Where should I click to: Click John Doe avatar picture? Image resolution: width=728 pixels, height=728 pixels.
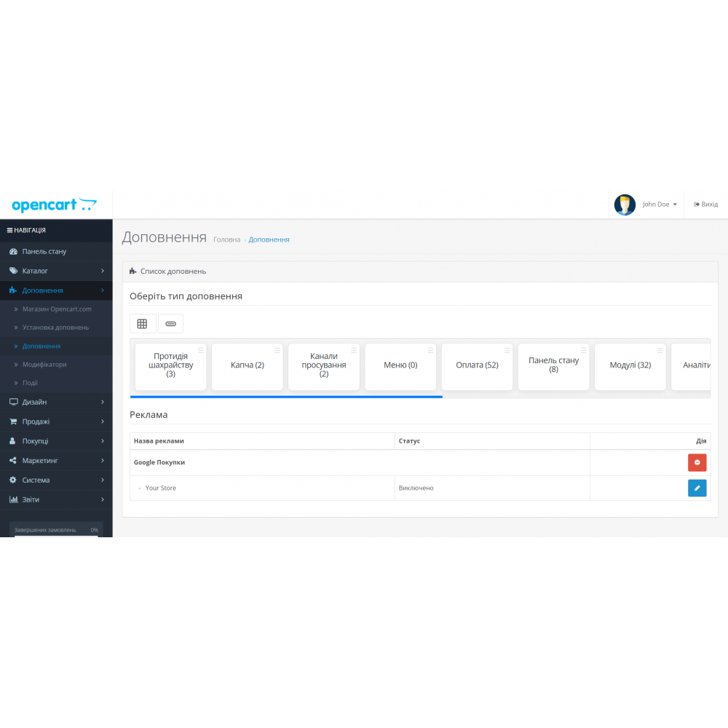tap(625, 205)
